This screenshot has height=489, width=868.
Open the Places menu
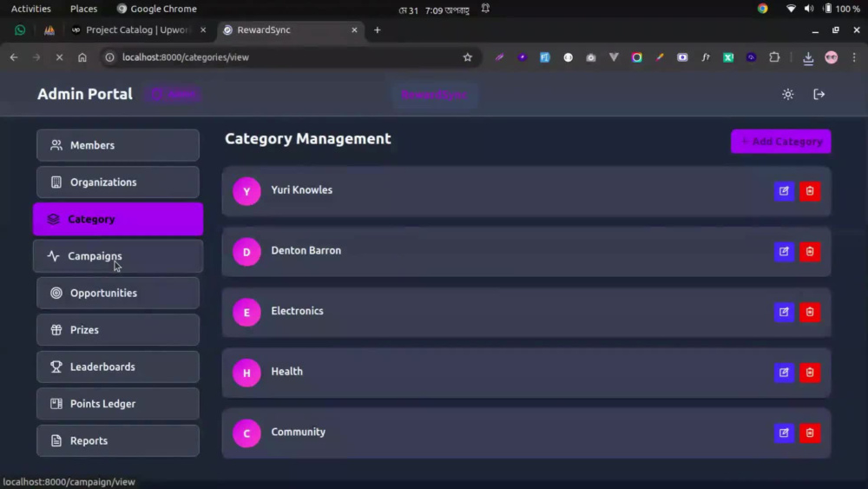[83, 9]
